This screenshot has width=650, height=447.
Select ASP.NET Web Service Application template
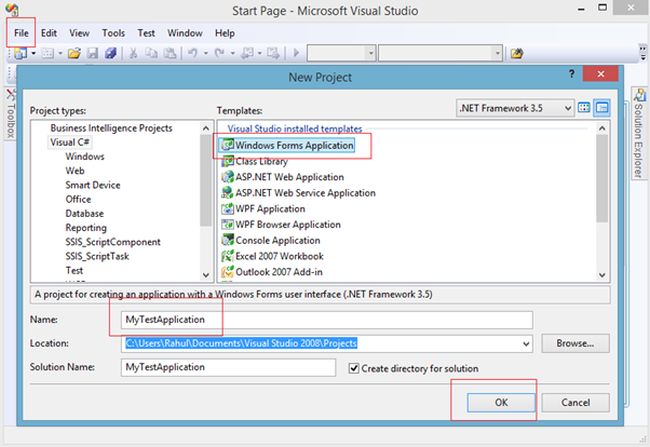pos(298,193)
